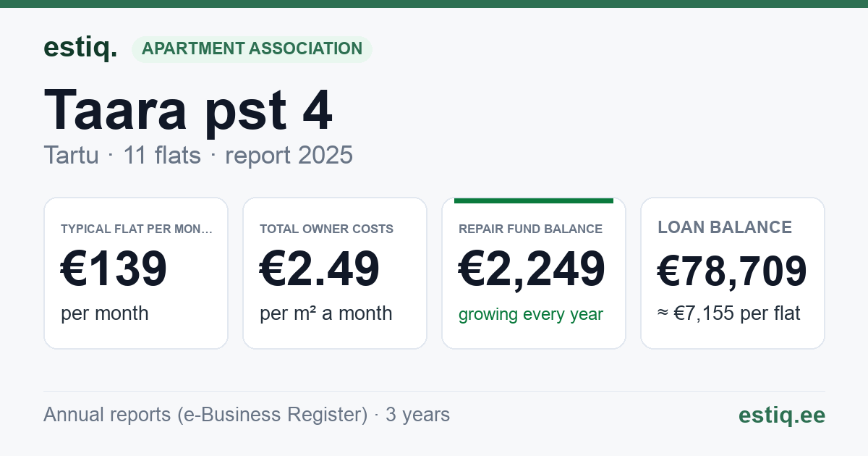Click the REPAIR FUND BALANCE label
868x456 pixels.
pyautogui.click(x=530, y=229)
